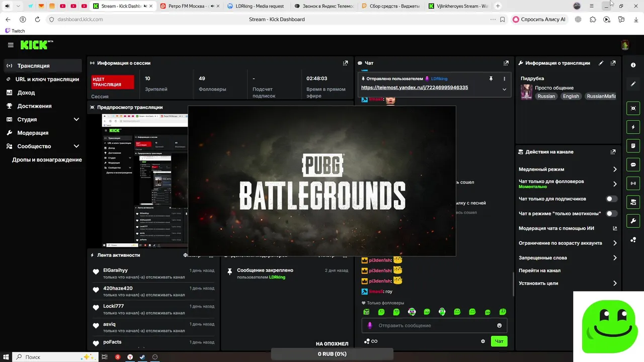Viewport: 644px width, 362px height.
Task: Open account age restriction arrow
Action: 615,243
